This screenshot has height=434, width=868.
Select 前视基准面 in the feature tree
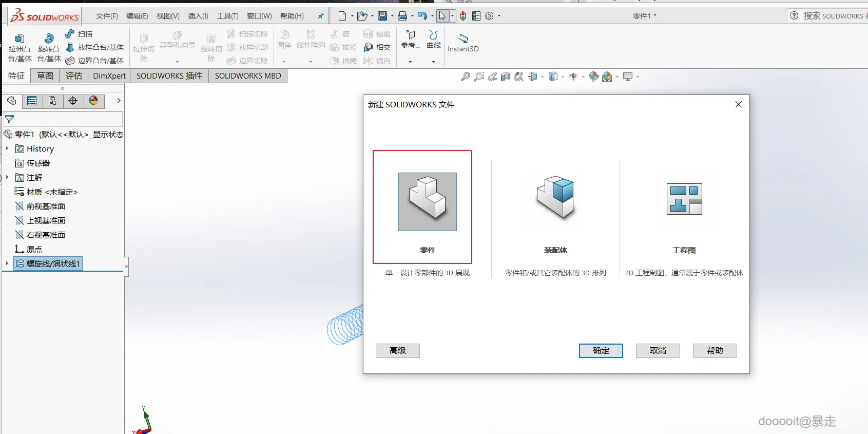pyautogui.click(x=46, y=206)
